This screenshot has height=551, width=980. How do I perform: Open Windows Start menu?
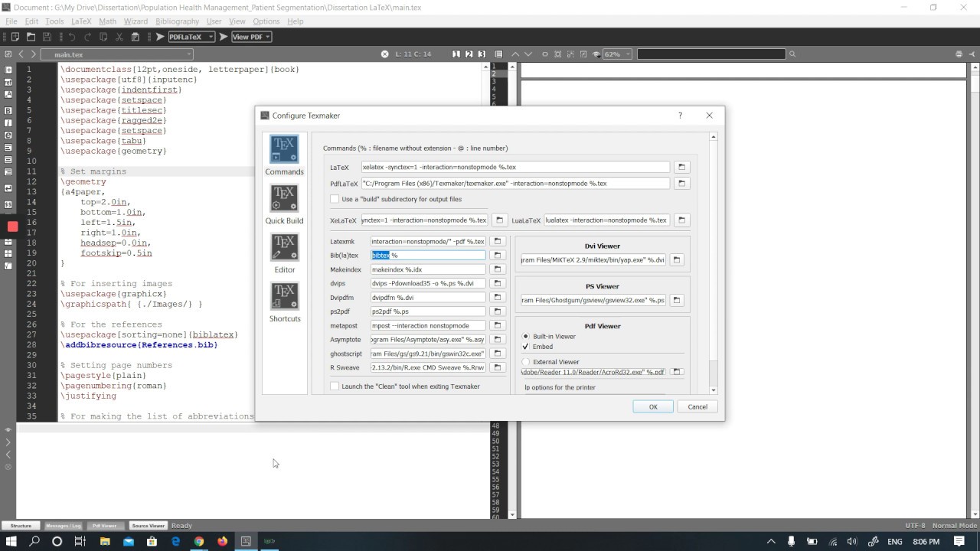tap(11, 541)
